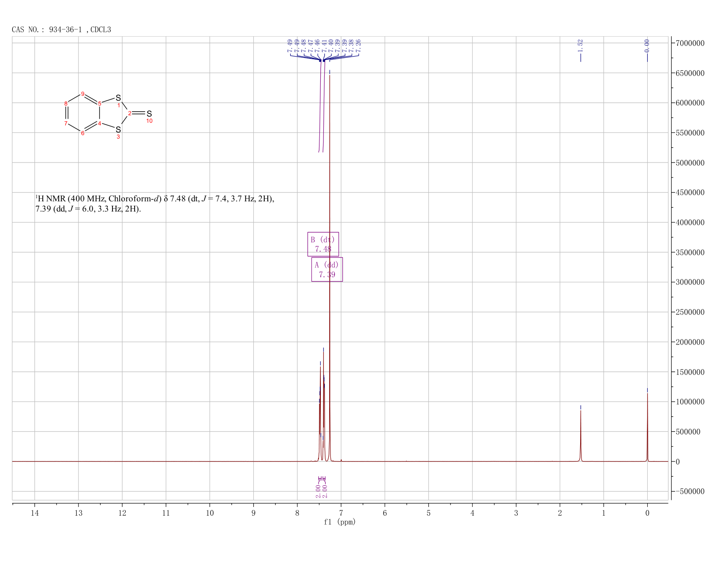Click the 14 tick label on the ppm axis
Viewport: 728px width, 563px height.
pyautogui.click(x=34, y=513)
